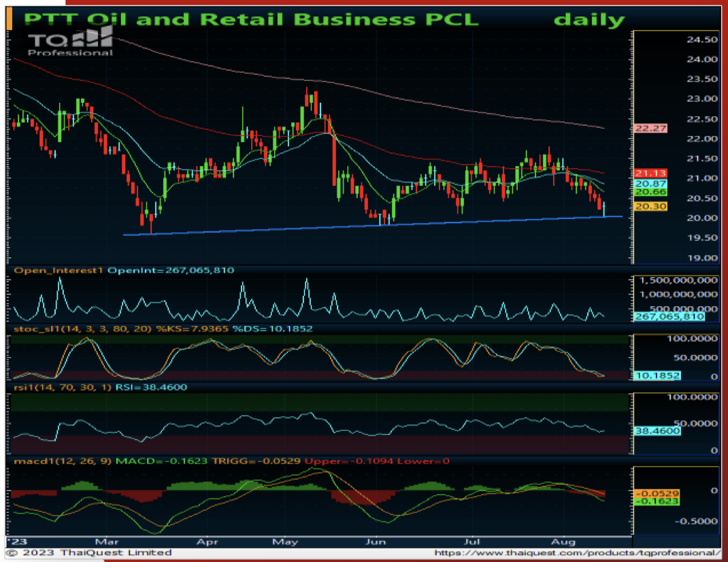Click the 24.50 price axis label
Image resolution: width=728 pixels, height=562 pixels.
click(x=702, y=39)
